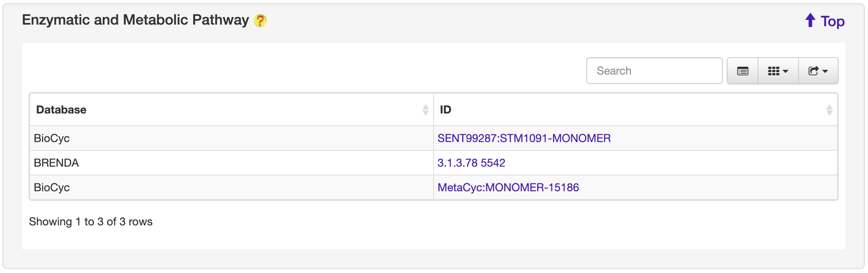This screenshot has height=273, width=868.
Task: Open the MetaCyc:MONOMER-15186 link
Action: [x=508, y=188]
